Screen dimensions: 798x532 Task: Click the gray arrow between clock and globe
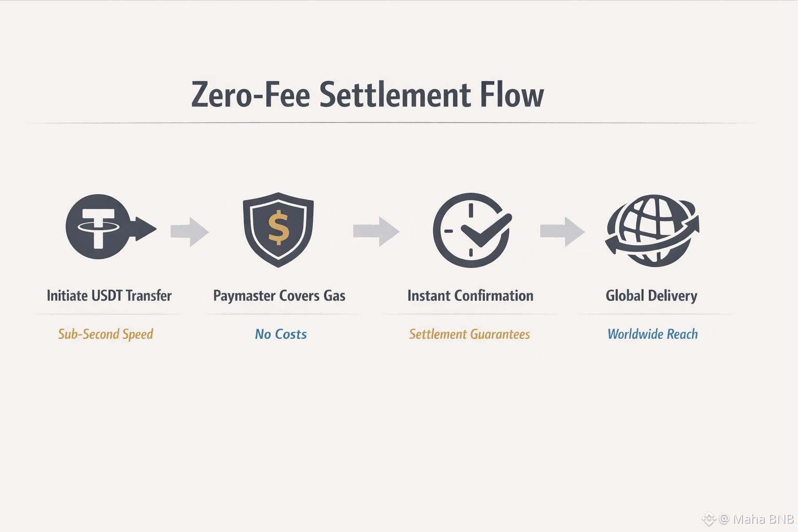tap(562, 231)
